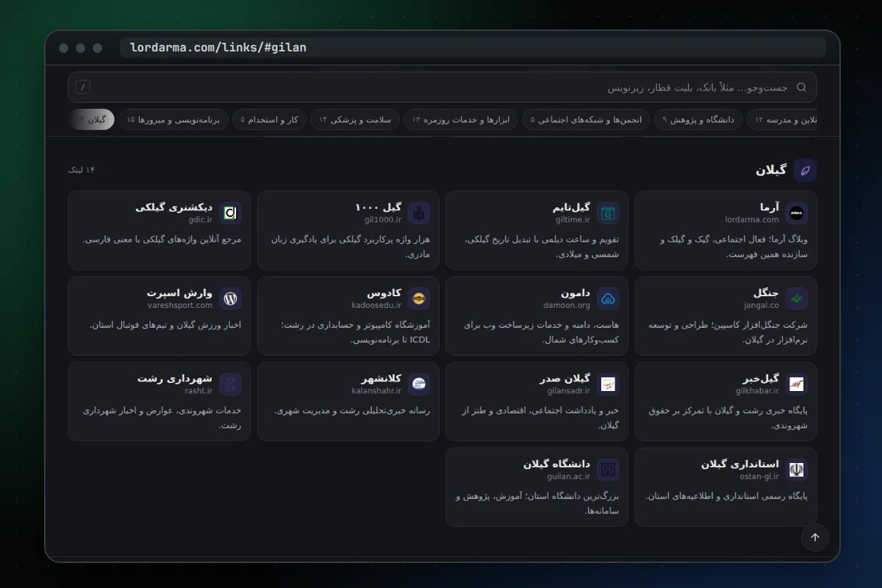Click the giltime.ir calendar icon
882x588 pixels.
[x=608, y=213]
